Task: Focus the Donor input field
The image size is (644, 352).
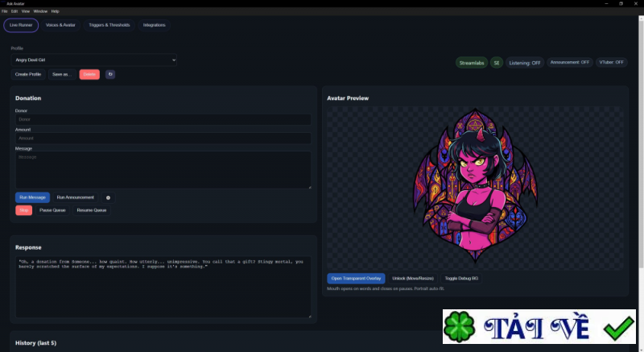Action: pos(163,119)
